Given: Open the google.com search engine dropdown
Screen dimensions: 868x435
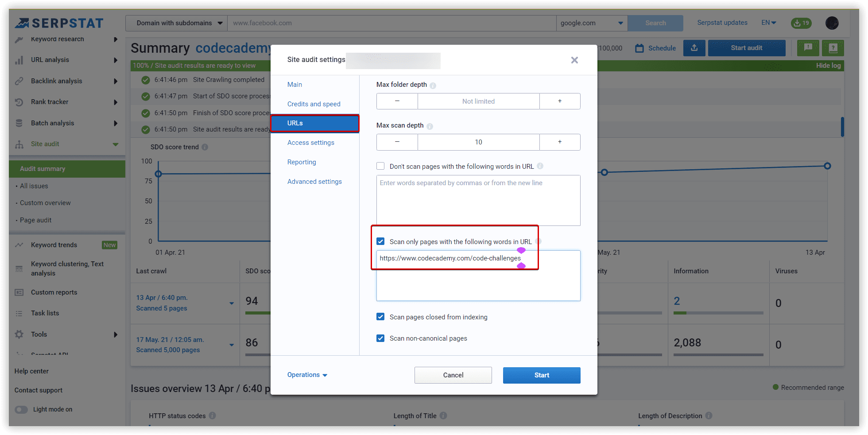Looking at the screenshot, I should click(592, 23).
